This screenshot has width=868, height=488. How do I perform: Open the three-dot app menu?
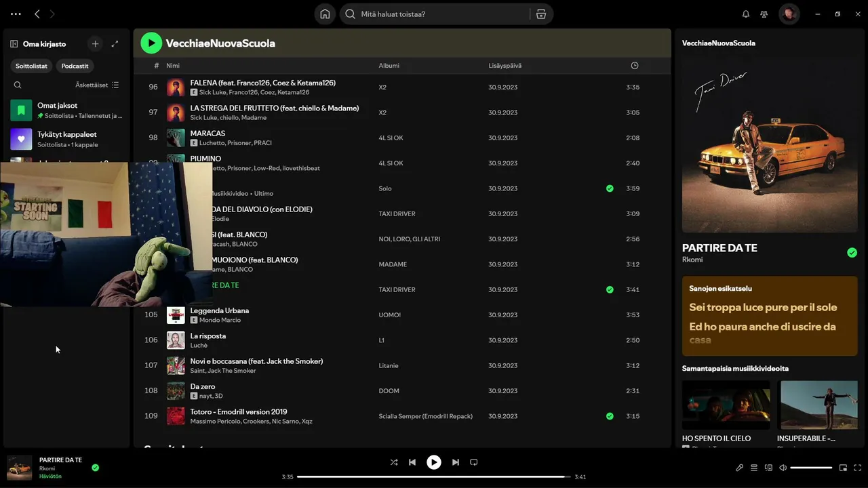[16, 14]
